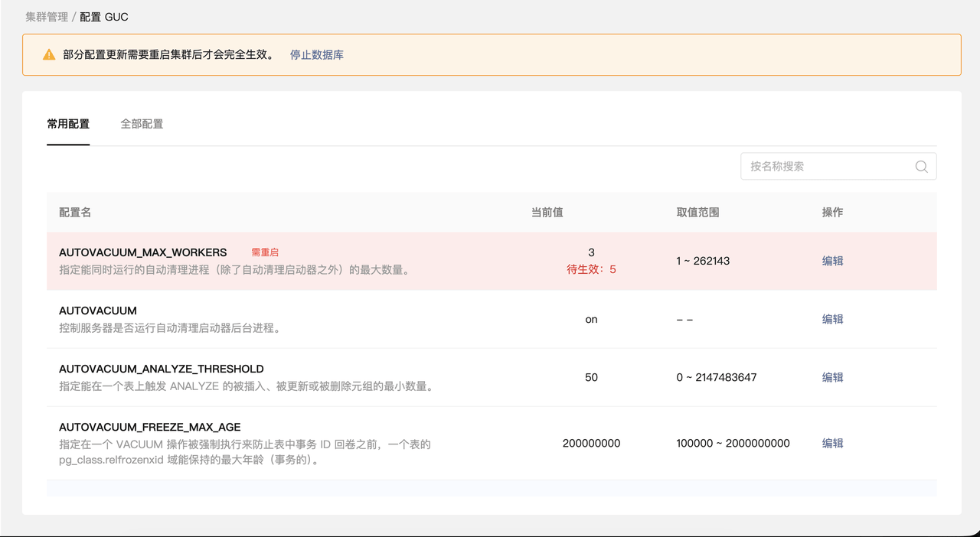Viewport: 980px width, 537px height.
Task: Click 编辑 for the AUTOVACUUM row
Action: [832, 319]
